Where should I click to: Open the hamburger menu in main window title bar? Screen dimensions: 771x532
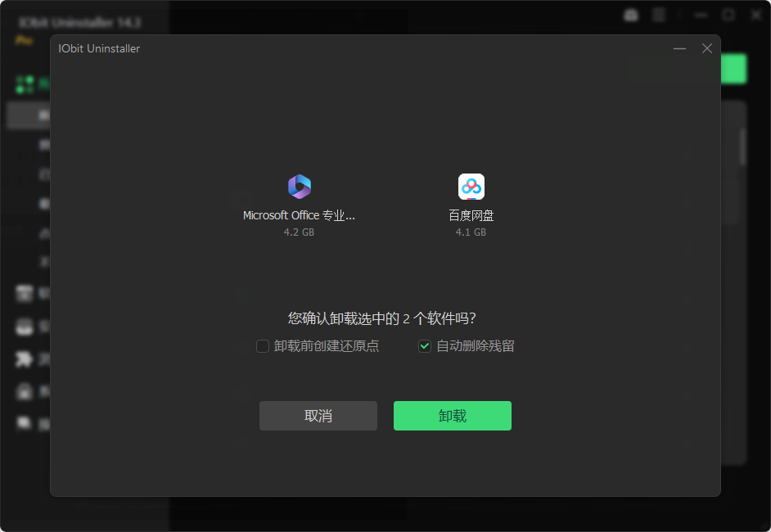658,16
